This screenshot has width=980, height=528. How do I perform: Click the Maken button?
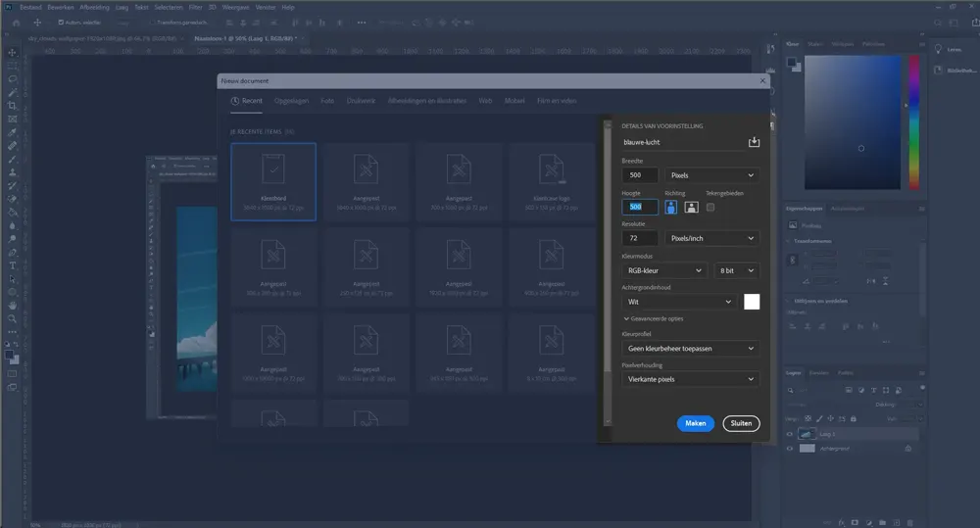click(x=695, y=423)
